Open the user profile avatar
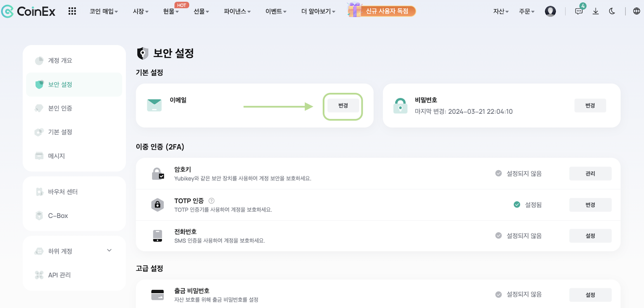The height and width of the screenshot is (308, 644). point(550,11)
